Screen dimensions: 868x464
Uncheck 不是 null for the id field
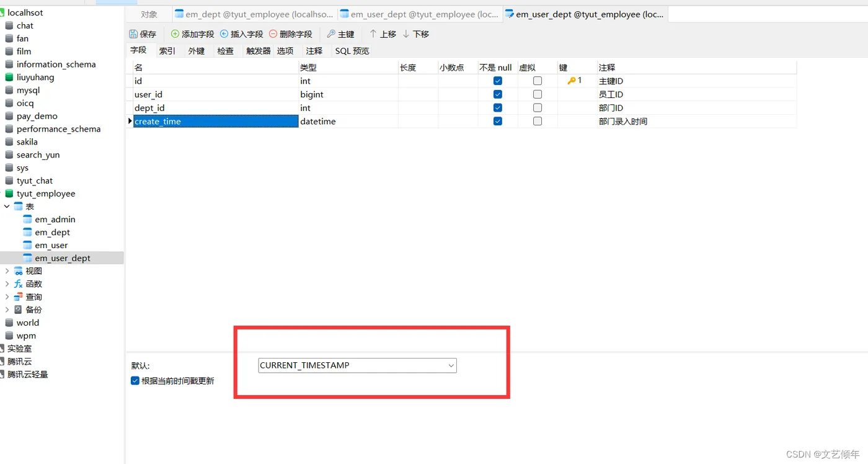click(498, 81)
